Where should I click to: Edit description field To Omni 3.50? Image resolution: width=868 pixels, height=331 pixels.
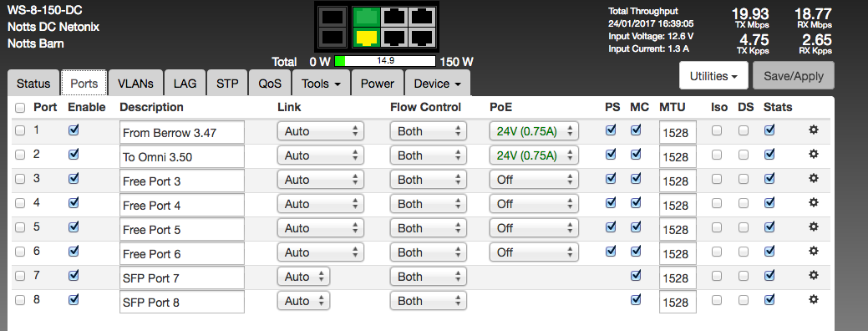click(x=181, y=156)
